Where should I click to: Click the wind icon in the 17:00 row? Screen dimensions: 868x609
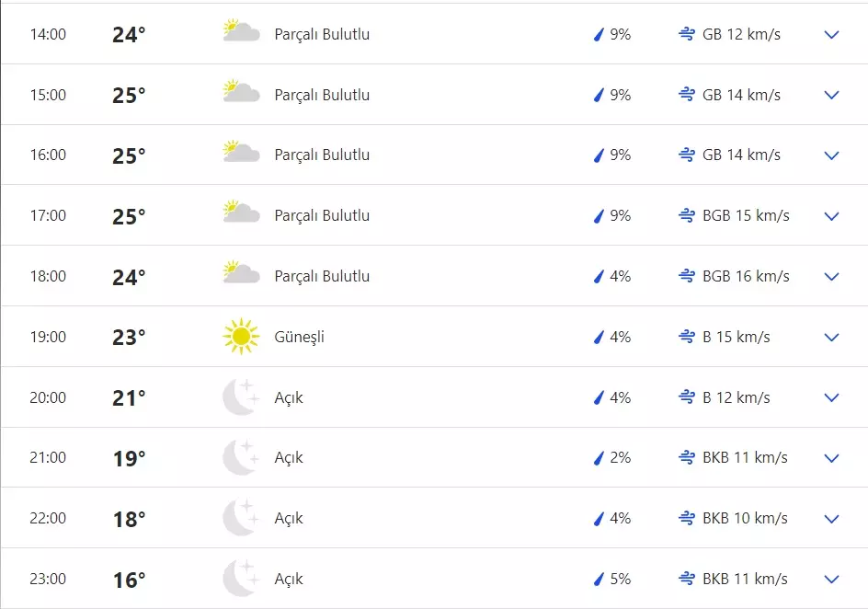point(686,215)
